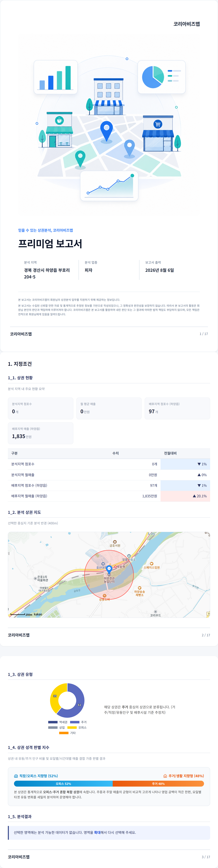Click the 월 평균 매출 summary card
This screenshot has width=218, height=868.
coord(109,408)
